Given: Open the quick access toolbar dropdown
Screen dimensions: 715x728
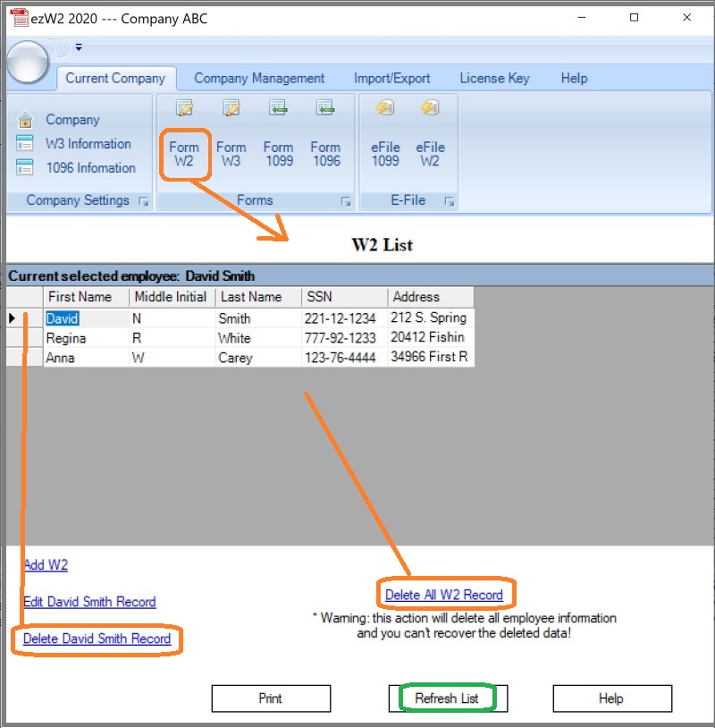Looking at the screenshot, I should click(x=79, y=47).
